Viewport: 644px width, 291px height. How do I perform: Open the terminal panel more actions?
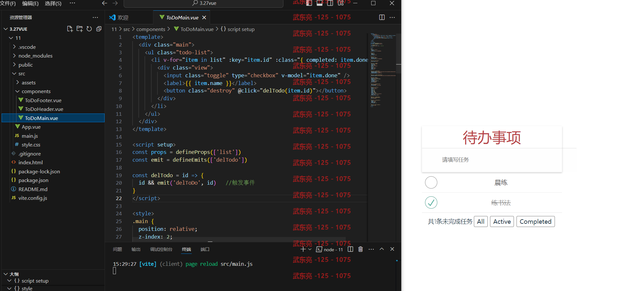(x=371, y=249)
